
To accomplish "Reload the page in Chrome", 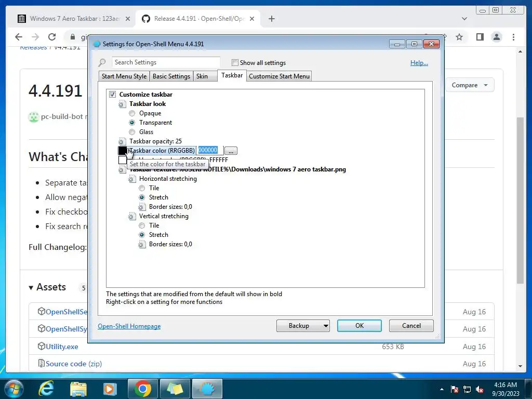I will [x=52, y=37].
